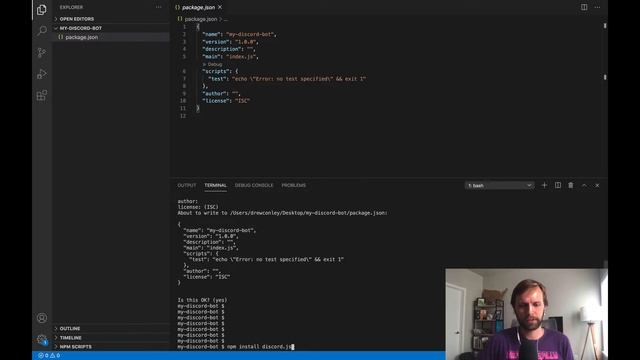Select package.json in the explorer tree
The height and width of the screenshot is (360, 640).
tap(82, 37)
